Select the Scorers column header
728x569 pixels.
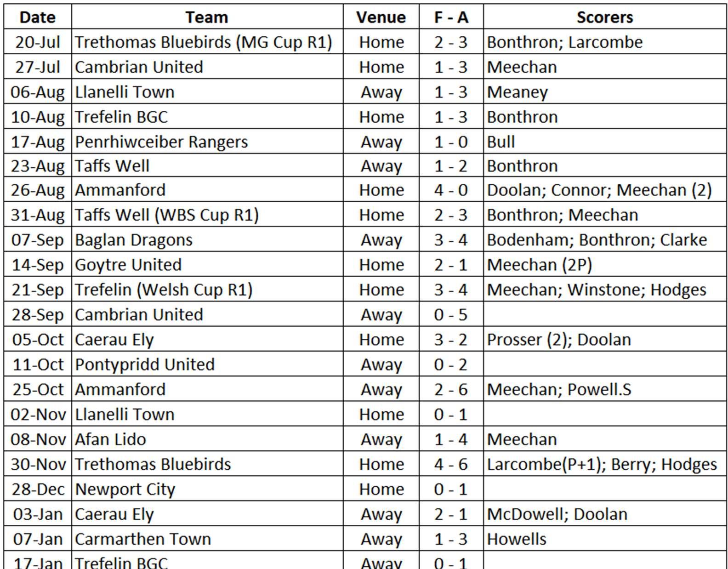[604, 17]
